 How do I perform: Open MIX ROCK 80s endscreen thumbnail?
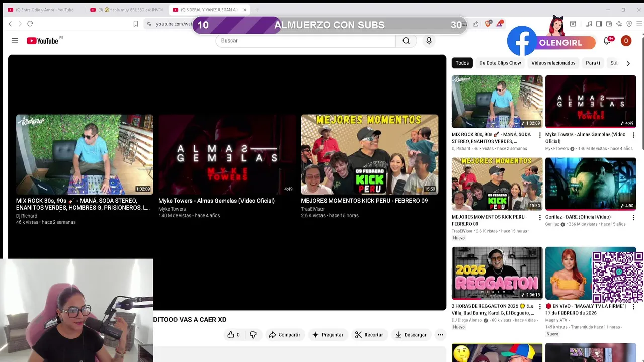click(85, 154)
